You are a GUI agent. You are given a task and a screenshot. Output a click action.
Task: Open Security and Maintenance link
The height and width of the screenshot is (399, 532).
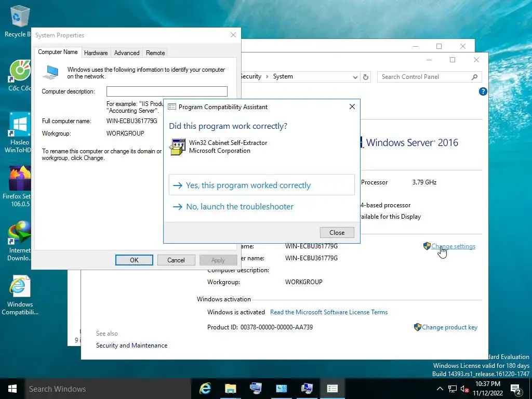click(131, 345)
